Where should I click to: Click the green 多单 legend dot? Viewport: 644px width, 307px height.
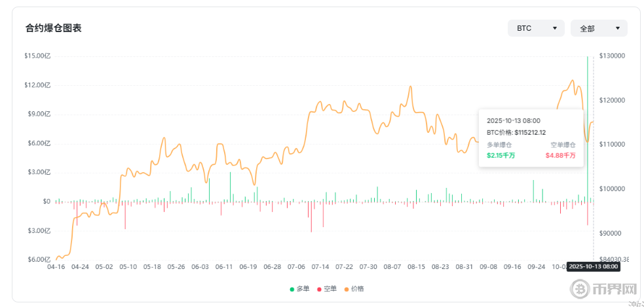tap(292, 289)
